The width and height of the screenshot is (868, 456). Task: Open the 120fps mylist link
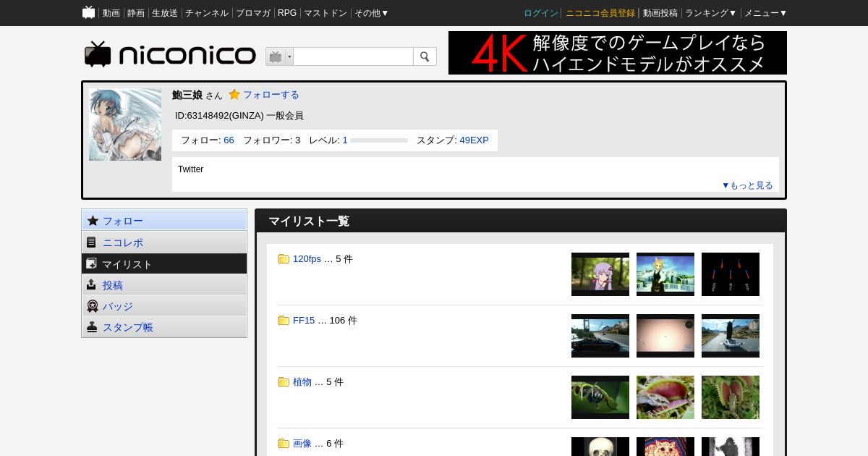coord(307,259)
